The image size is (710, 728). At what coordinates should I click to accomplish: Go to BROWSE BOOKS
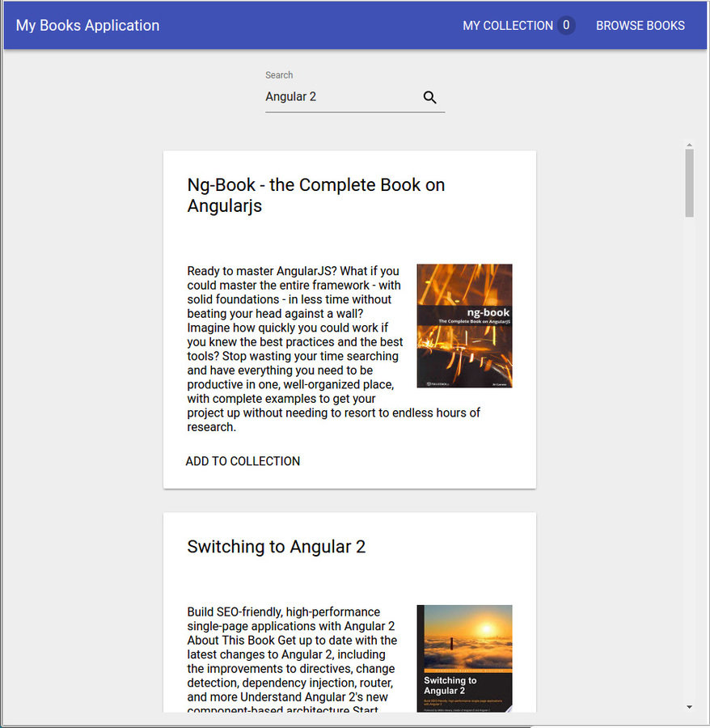(x=640, y=26)
